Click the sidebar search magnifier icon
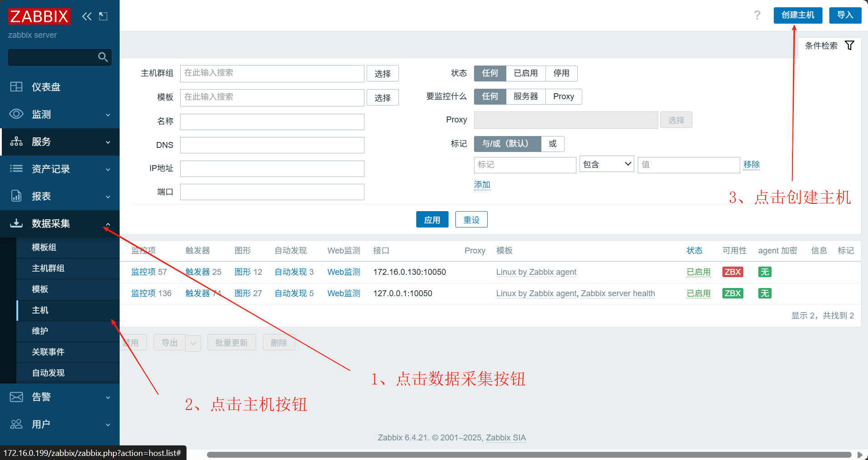The image size is (868, 460). coord(103,57)
